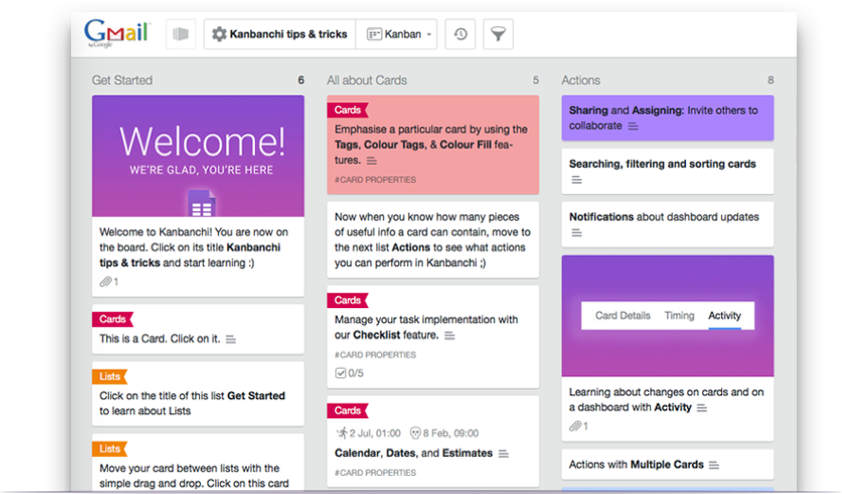842x494 pixels.
Task: Open the 'This is a Card. Click on it.' card
Action: click(x=198, y=329)
